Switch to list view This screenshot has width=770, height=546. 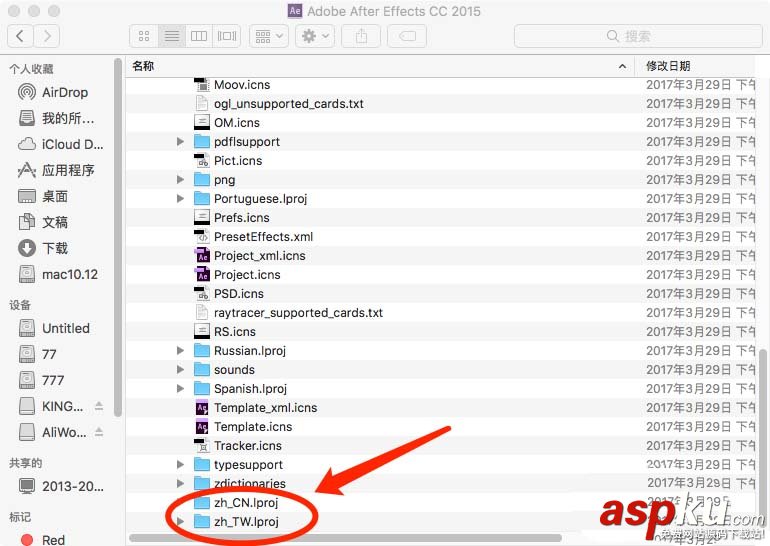(171, 36)
